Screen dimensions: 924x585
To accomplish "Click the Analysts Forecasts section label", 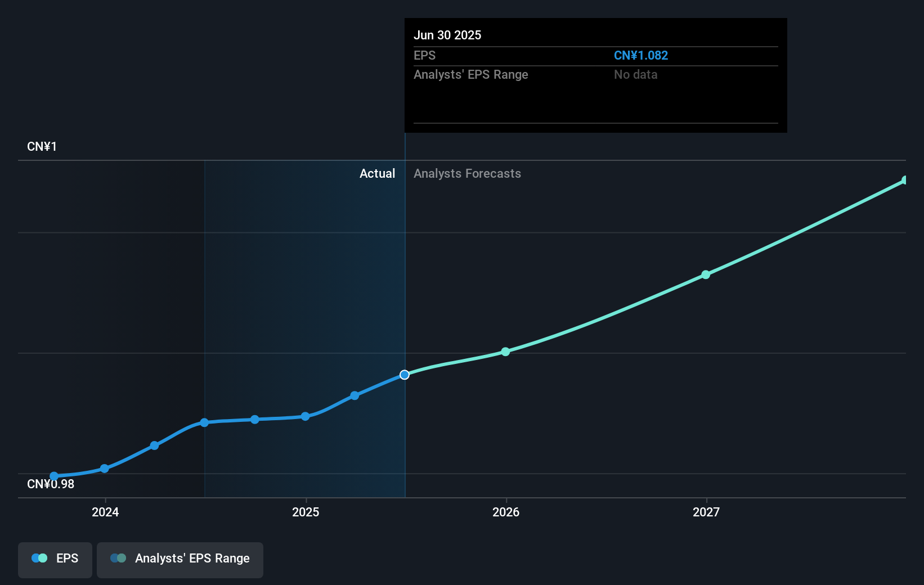I will (467, 174).
